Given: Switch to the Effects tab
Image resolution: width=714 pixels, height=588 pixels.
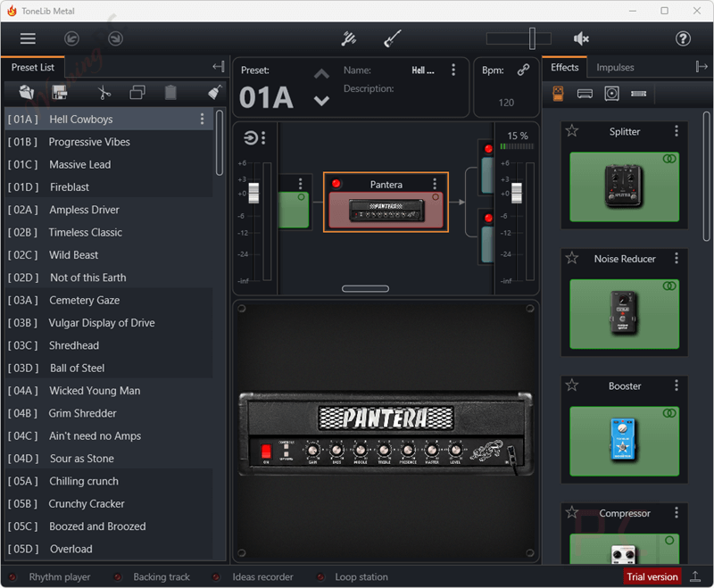Looking at the screenshot, I should pyautogui.click(x=565, y=67).
